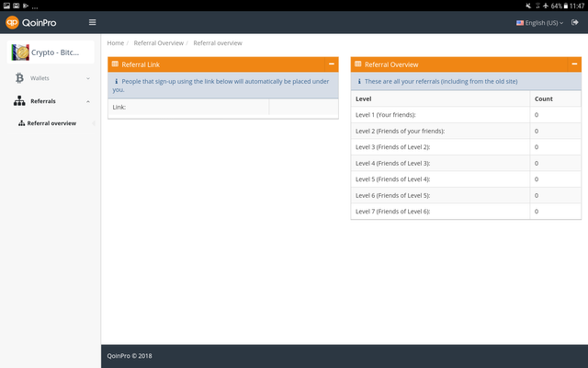Image resolution: width=588 pixels, height=368 pixels.
Task: Click the QoinPro © 2018 footer text
Action: coord(130,356)
